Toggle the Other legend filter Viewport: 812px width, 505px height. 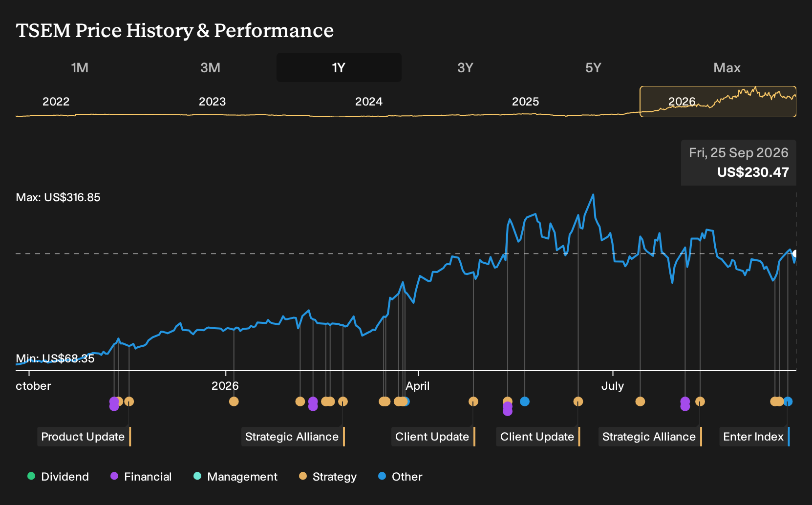[400, 477]
